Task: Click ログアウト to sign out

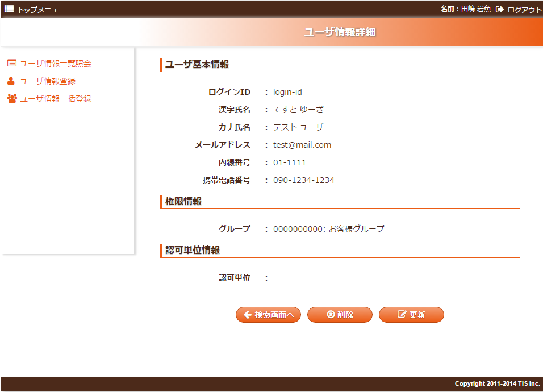Action: pyautogui.click(x=524, y=10)
